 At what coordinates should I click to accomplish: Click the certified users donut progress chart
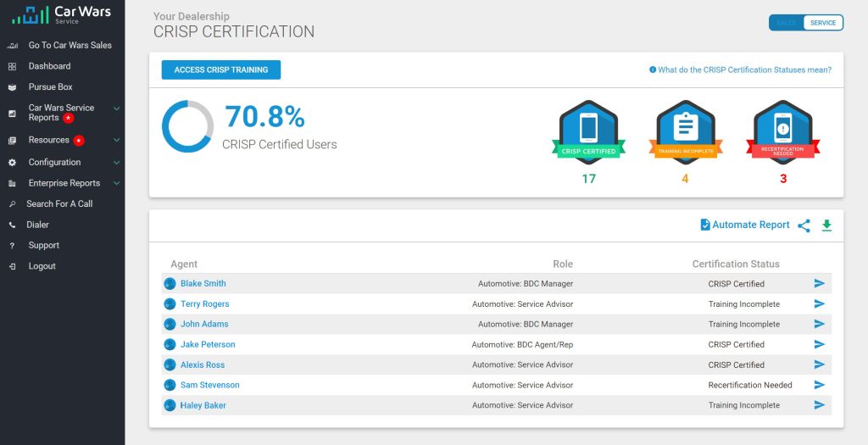coord(187,126)
